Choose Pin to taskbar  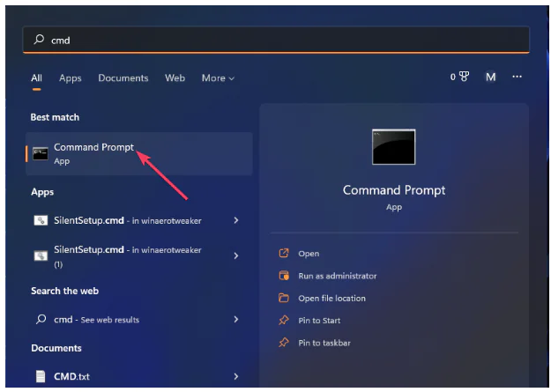(324, 343)
